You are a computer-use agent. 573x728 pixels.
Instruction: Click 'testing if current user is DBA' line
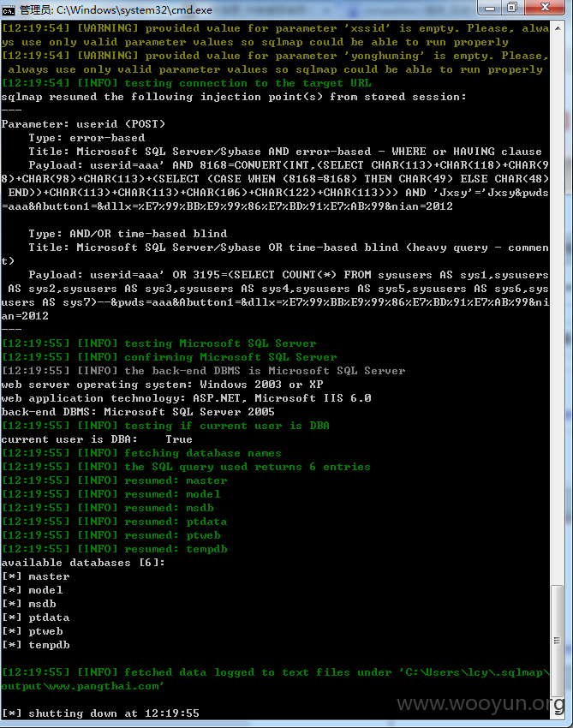166,426
